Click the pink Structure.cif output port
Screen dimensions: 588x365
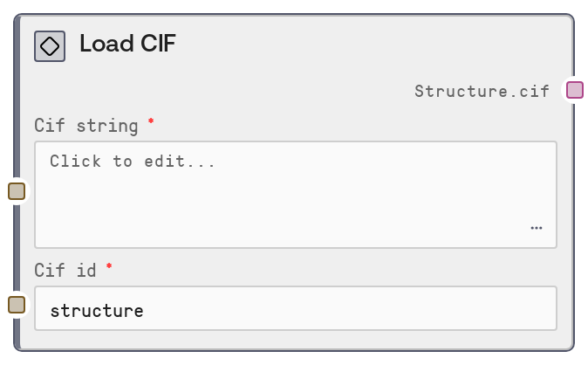(574, 90)
